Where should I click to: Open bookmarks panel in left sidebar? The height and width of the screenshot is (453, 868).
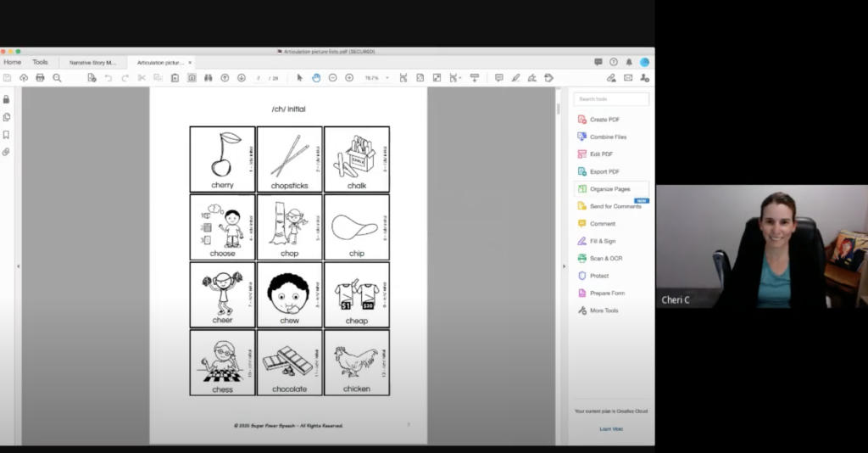point(7,135)
